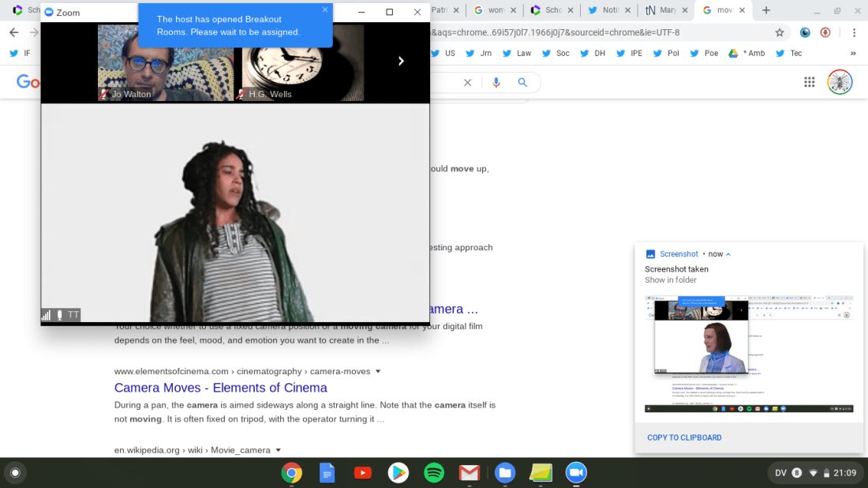Screen dimensions: 868x488
Task: Show hidden bookmarks overflow chevron
Action: tap(852, 53)
